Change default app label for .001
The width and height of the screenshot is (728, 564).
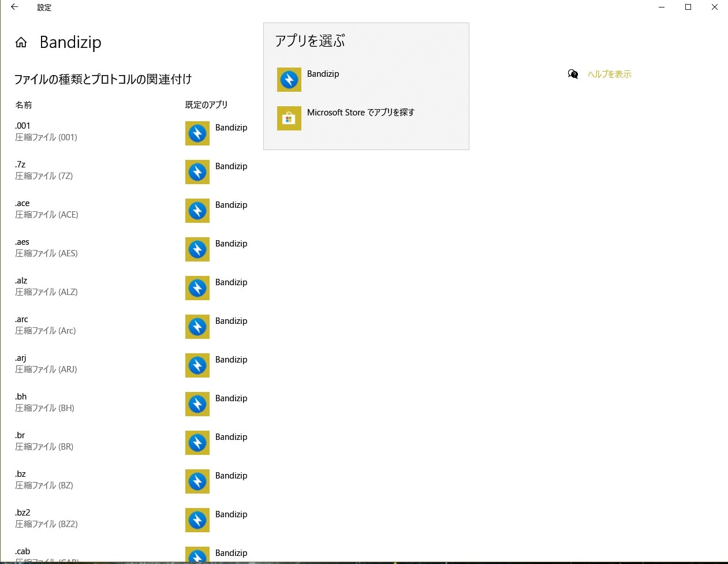(x=232, y=128)
